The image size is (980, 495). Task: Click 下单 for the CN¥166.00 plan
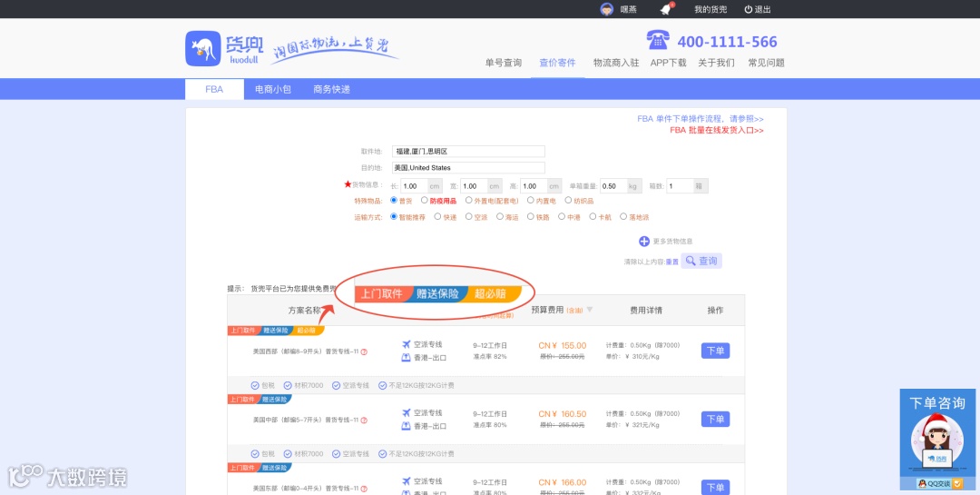(715, 488)
